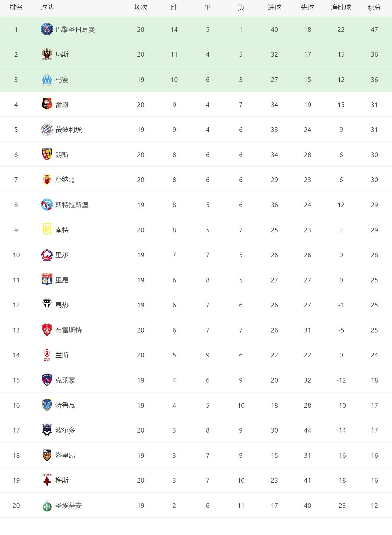Screen dimensions: 392x535
Task: Click the FC Metz logo
Action: point(47,480)
